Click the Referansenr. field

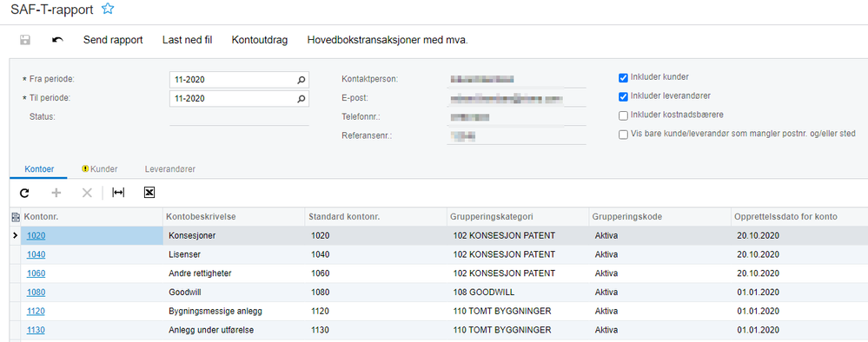516,135
